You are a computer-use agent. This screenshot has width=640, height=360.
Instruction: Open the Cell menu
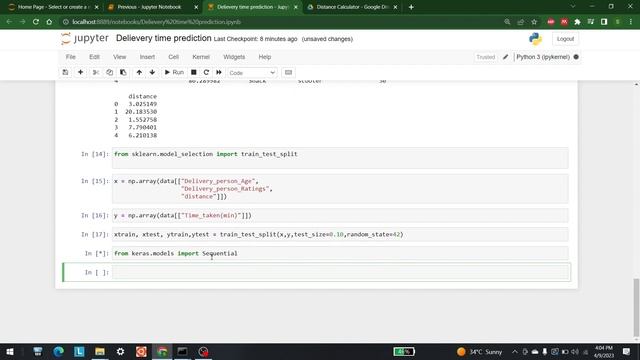tap(173, 57)
